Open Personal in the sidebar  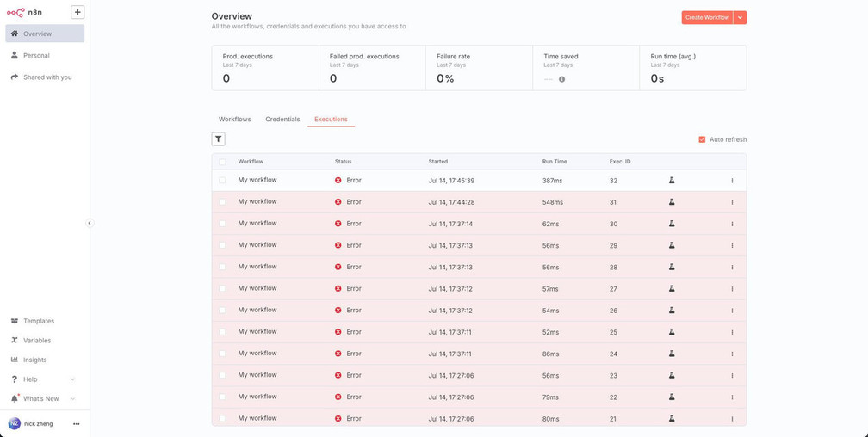click(45, 55)
